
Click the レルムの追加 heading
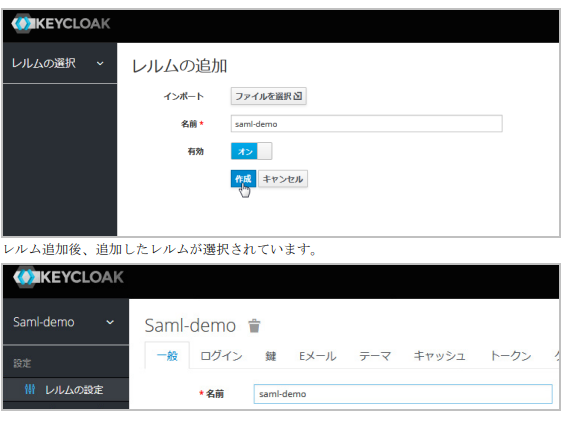point(179,66)
